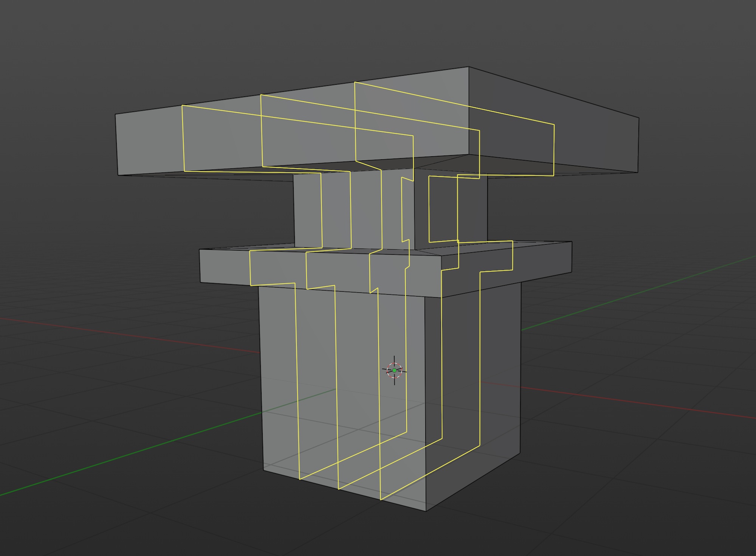This screenshot has height=556, width=756.
Task: Click the far right corner vertex of upper slab
Action: pos(638,118)
